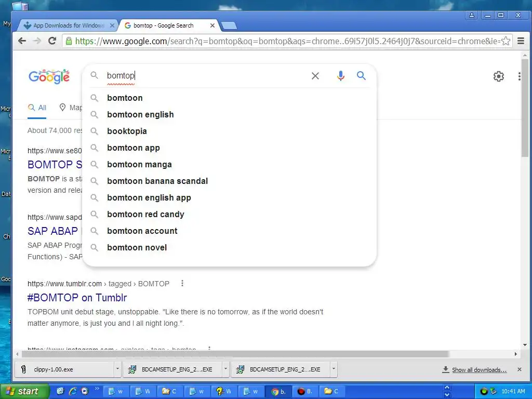Start voice search with the microphone icon

point(341,76)
